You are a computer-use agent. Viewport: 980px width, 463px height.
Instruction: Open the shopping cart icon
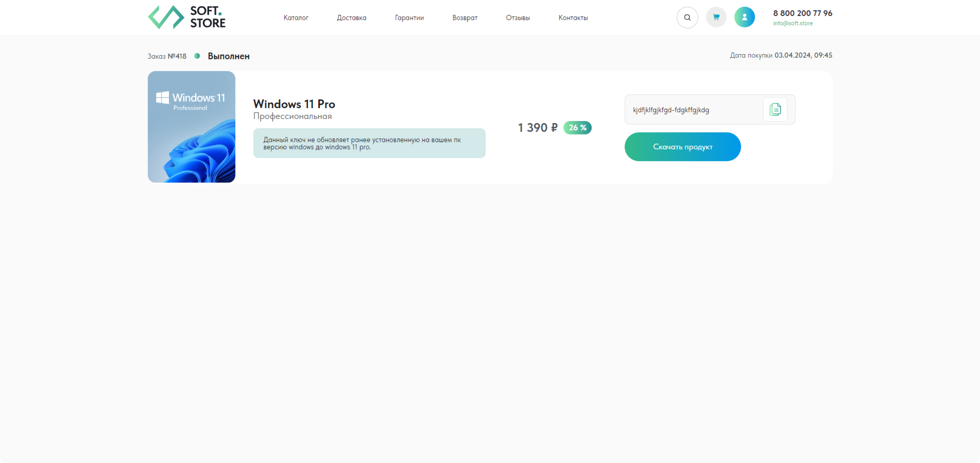pyautogui.click(x=716, y=17)
